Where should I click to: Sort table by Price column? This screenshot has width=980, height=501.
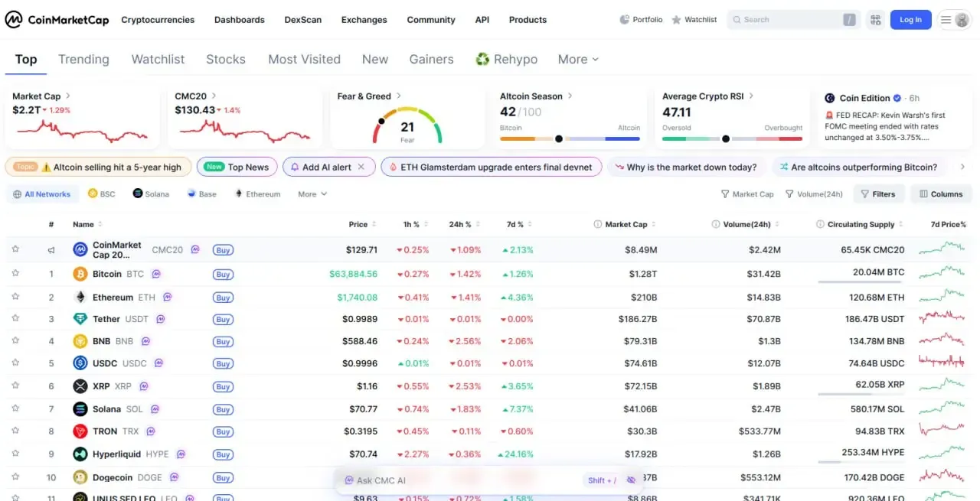(363, 225)
